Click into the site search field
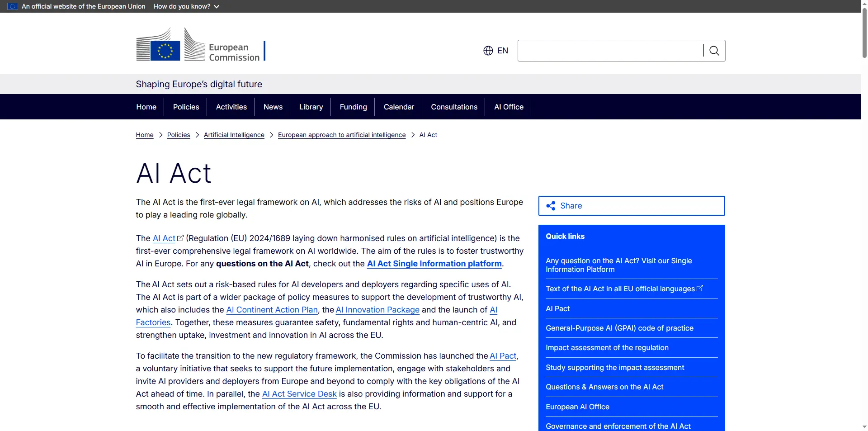This screenshot has width=868, height=431. [610, 51]
